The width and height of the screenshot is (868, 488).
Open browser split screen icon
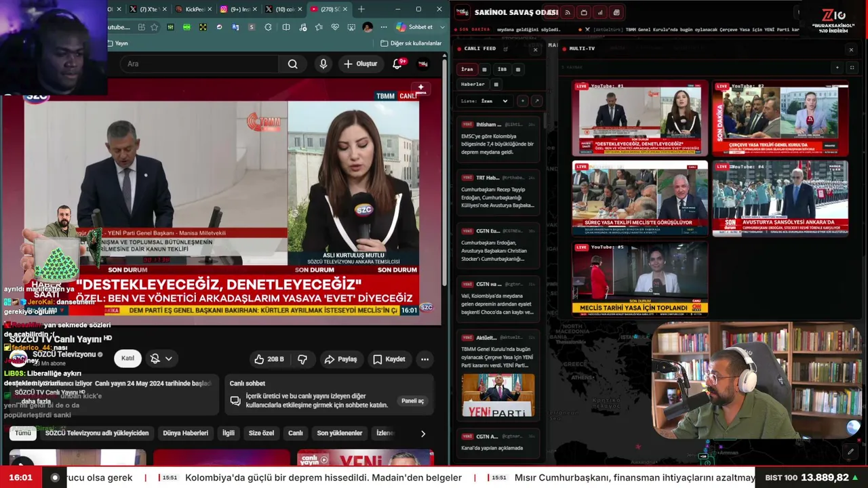pos(286,27)
